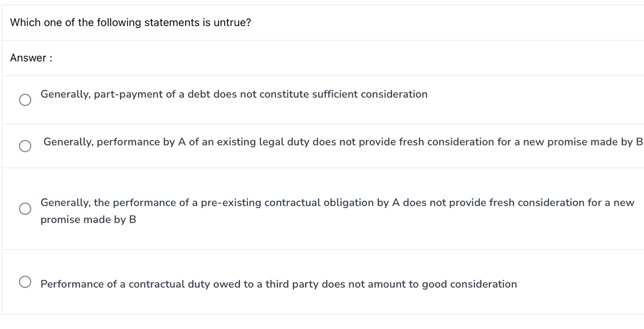Viewport: 644px width, 329px height.
Task: Click the first answer's radio circle
Action: click(x=25, y=99)
